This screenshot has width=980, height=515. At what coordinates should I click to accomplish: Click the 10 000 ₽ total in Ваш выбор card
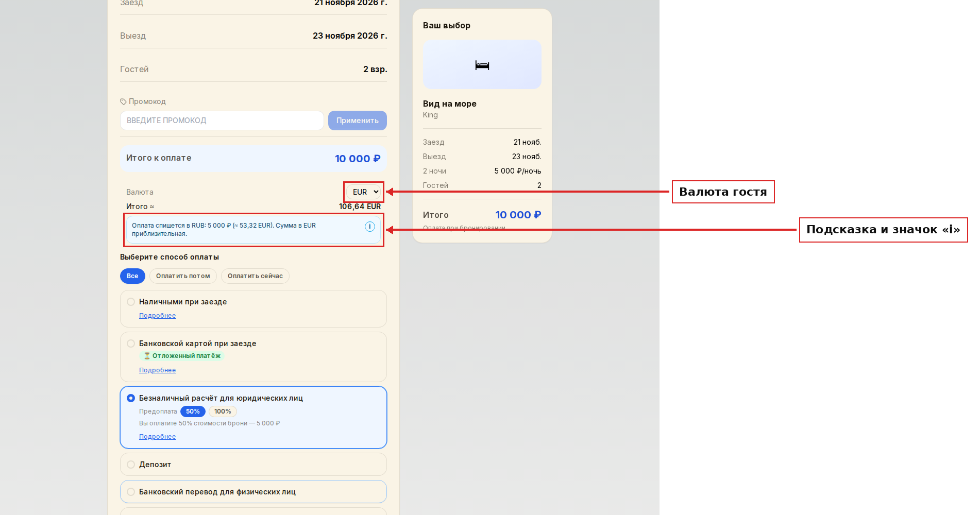(518, 215)
